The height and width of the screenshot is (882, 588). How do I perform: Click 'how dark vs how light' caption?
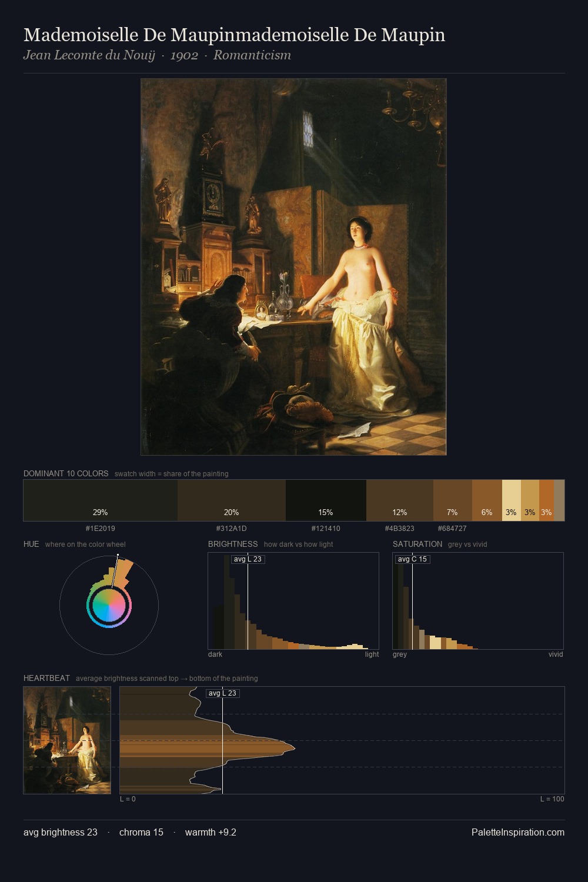click(x=298, y=544)
